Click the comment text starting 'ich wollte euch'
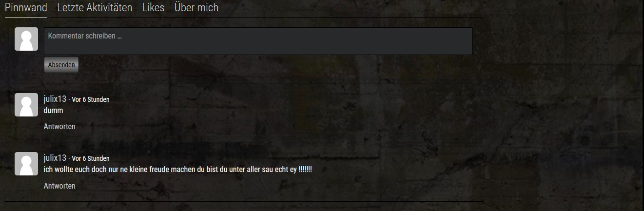 click(178, 170)
